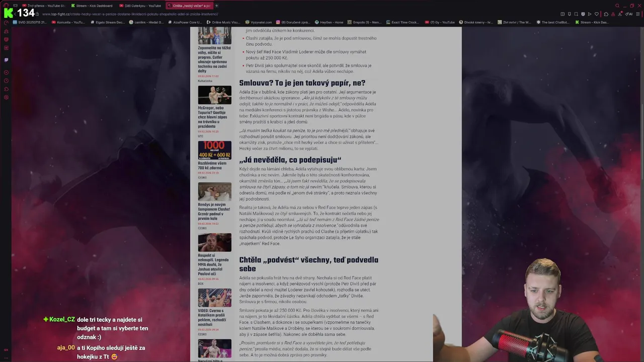Viewport: 644px width, 362px height.
Task: Open the downloads icon in toolbar
Action: point(620,14)
